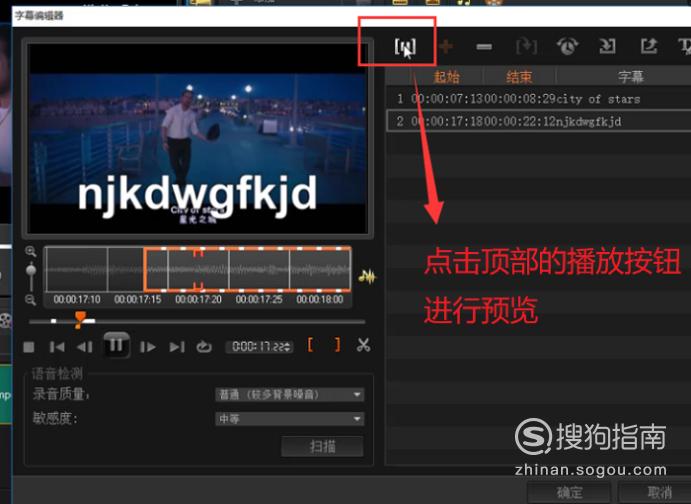Set mark-out with orange right bracket
Image resolution: width=691 pixels, height=504 pixels.
(338, 345)
